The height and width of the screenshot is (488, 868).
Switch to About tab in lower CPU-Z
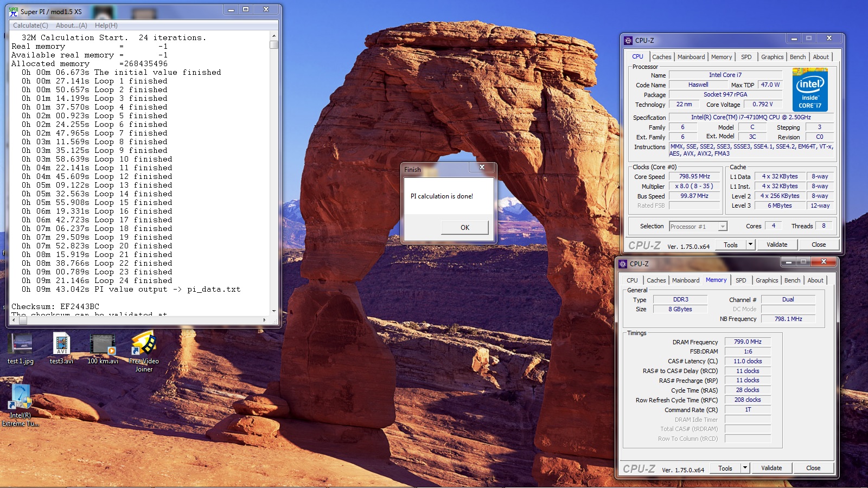pos(815,280)
